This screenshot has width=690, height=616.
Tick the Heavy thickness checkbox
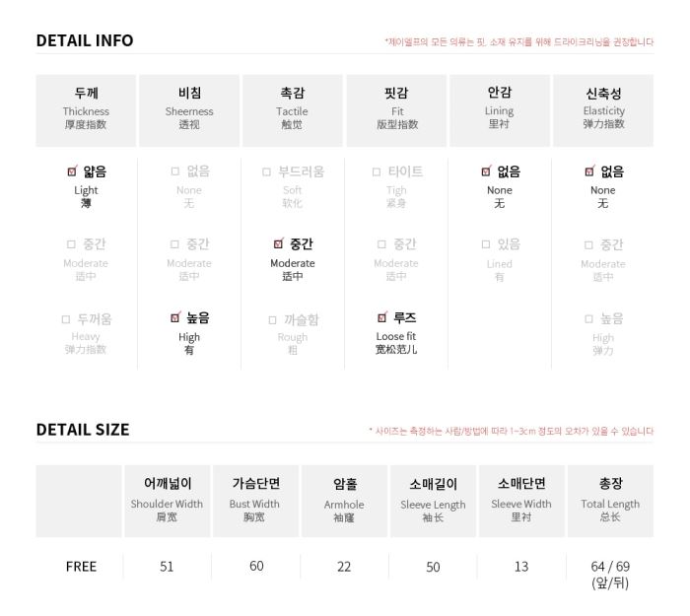coord(66,319)
